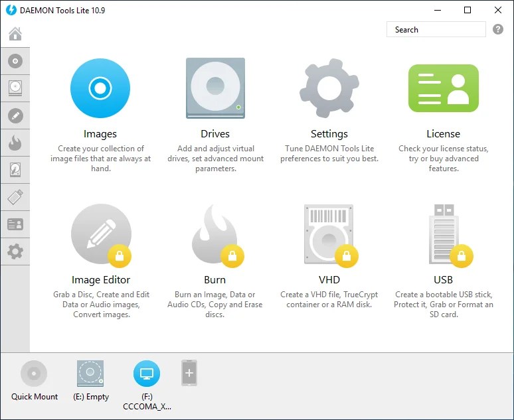
Task: Open Drives from the sidebar drive icon
Action: [15, 88]
